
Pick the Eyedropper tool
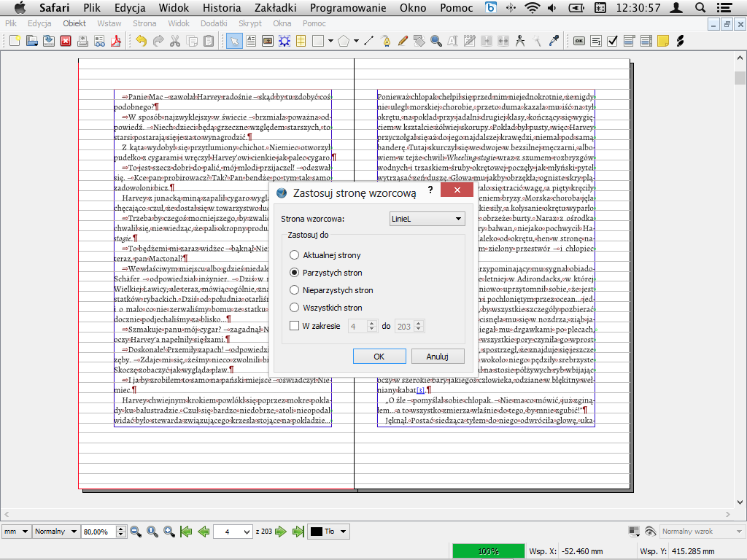(554, 41)
